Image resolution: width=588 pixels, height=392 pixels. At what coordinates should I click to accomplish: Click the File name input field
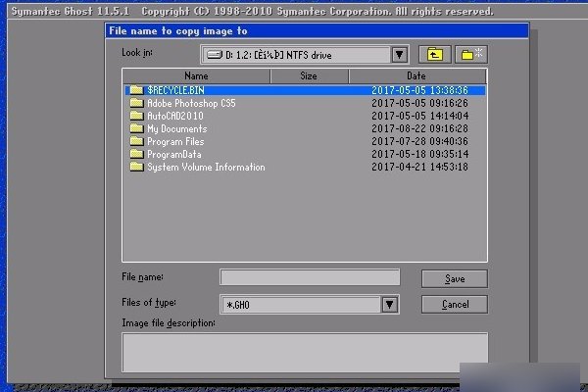(310, 277)
